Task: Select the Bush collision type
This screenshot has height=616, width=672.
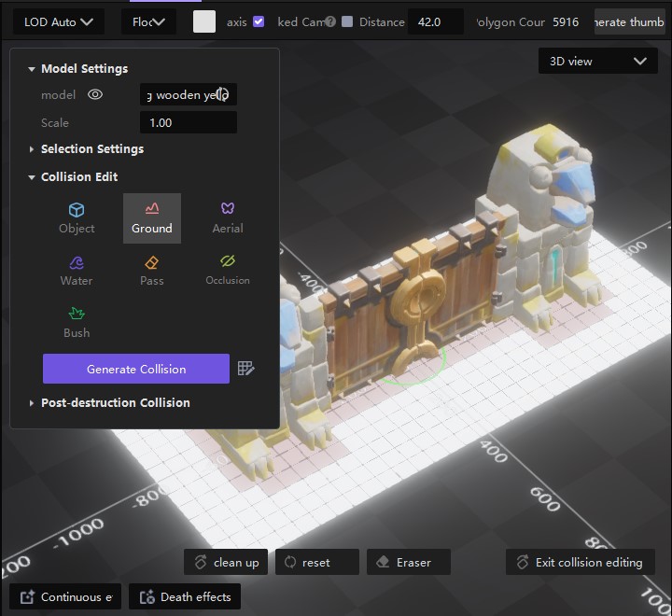Action: (x=77, y=323)
